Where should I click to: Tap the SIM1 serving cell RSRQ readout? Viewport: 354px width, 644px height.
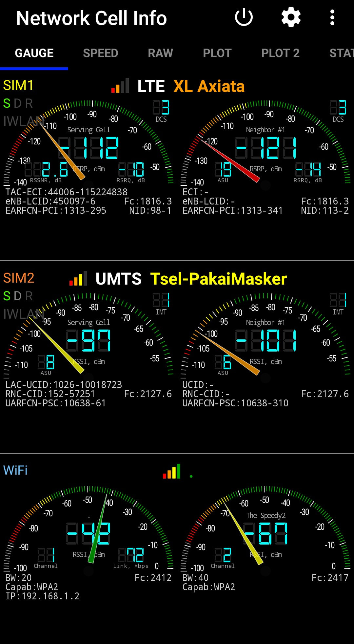coord(131,172)
